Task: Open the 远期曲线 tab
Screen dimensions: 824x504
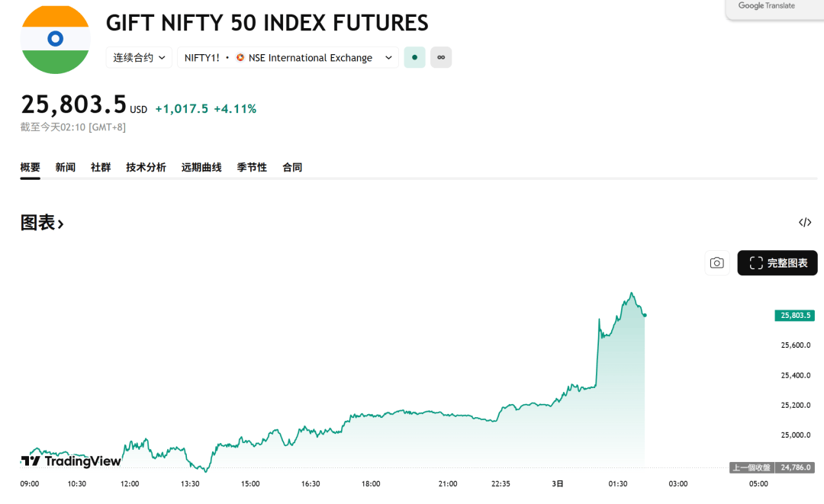Action: pos(201,167)
